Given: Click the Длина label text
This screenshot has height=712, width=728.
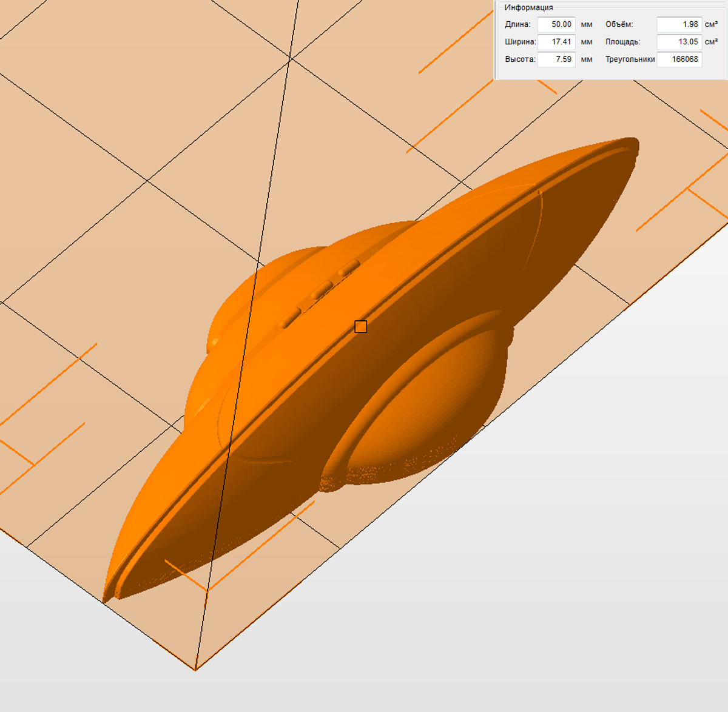Looking at the screenshot, I should [517, 24].
